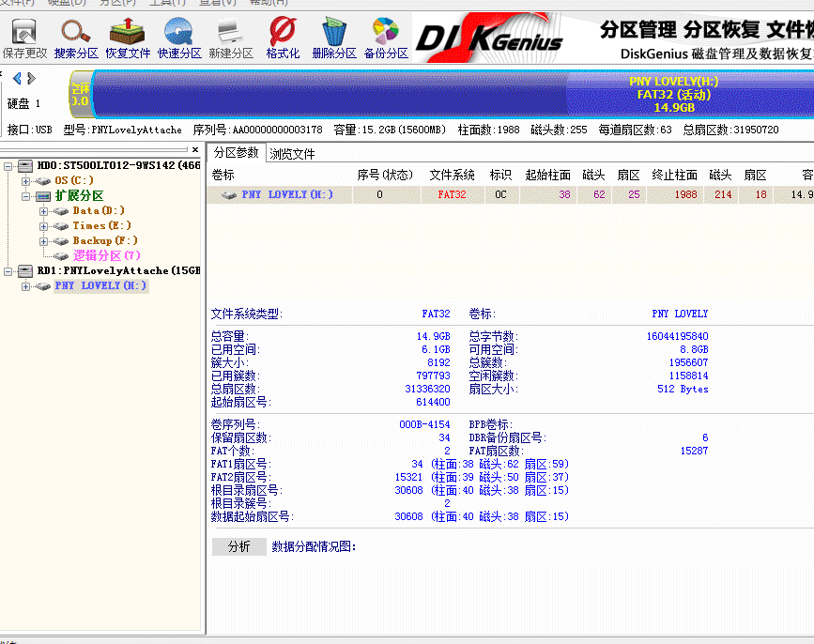This screenshot has height=644, width=814.
Task: Click the HD0 hard disk icon in tree
Action: 25,166
